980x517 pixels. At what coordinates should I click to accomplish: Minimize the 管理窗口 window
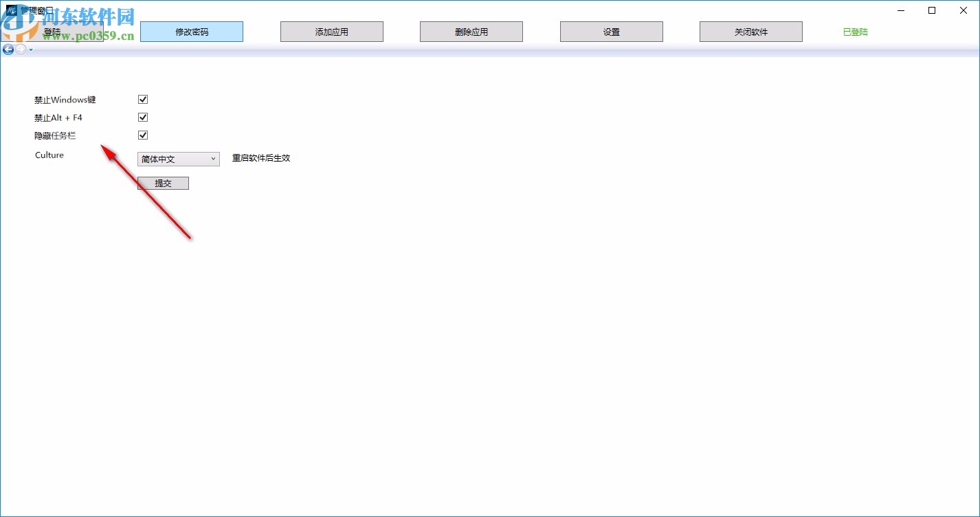(x=900, y=10)
